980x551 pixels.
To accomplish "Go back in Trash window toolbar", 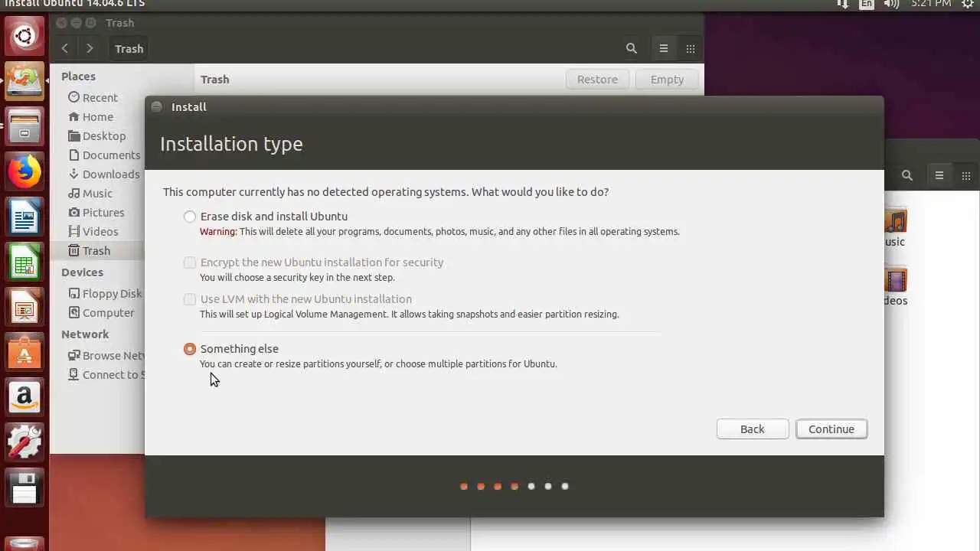I will pos(65,48).
